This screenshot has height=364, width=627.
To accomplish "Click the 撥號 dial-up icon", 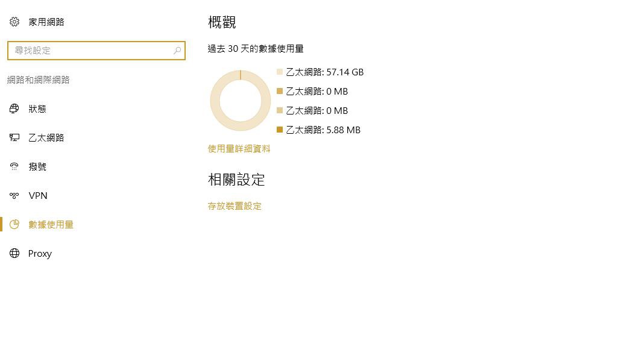I will [14, 167].
